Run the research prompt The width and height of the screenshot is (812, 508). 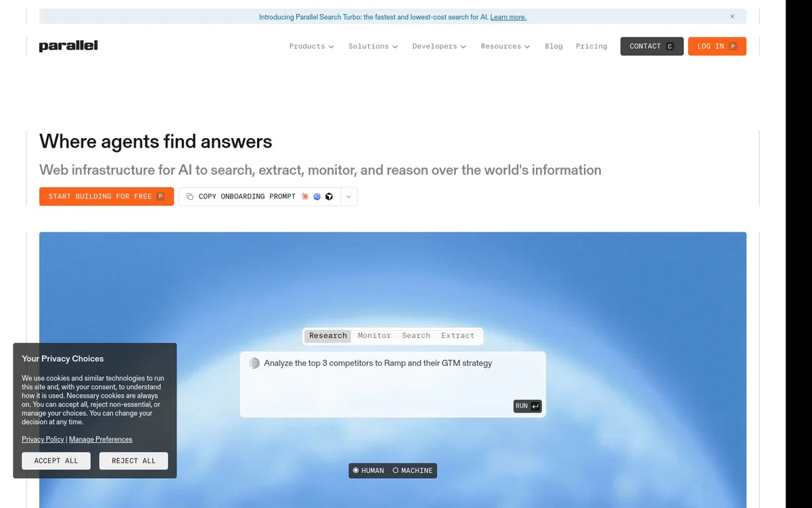point(528,406)
